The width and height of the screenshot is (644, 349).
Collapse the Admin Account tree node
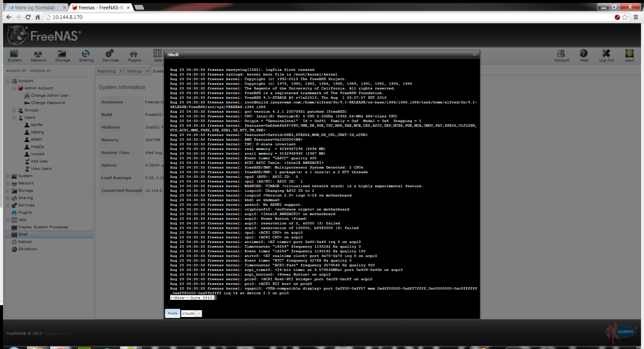tap(14, 88)
